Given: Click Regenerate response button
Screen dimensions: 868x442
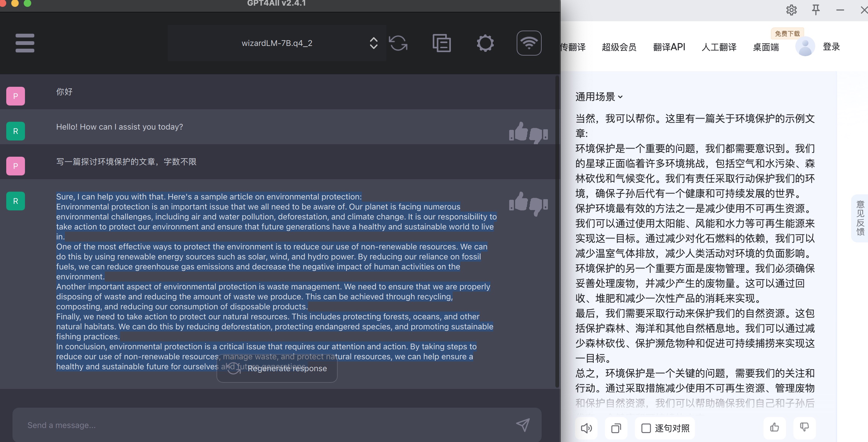Looking at the screenshot, I should (x=277, y=369).
